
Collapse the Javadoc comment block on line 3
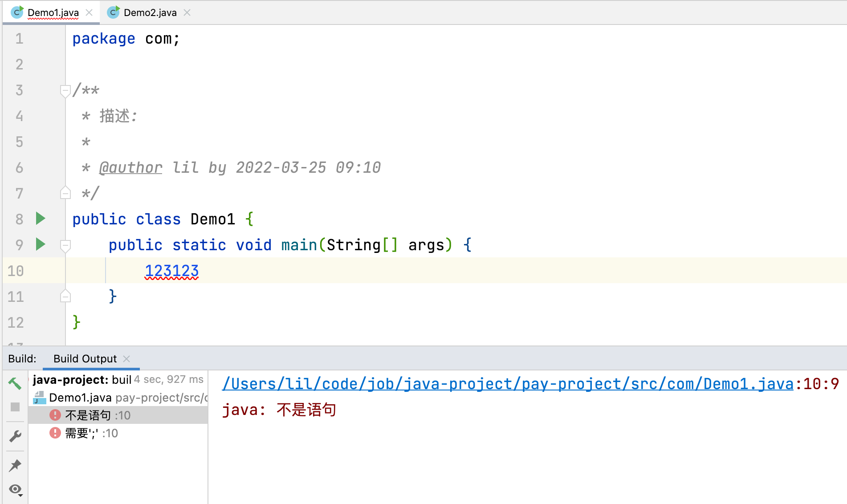(x=65, y=89)
